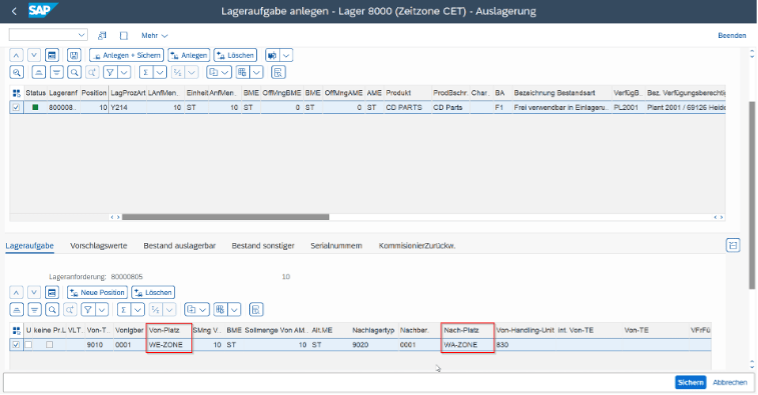The image size is (758, 395).
Task: Toggle the checkbox for row 800008 in upper table
Action: point(16,107)
